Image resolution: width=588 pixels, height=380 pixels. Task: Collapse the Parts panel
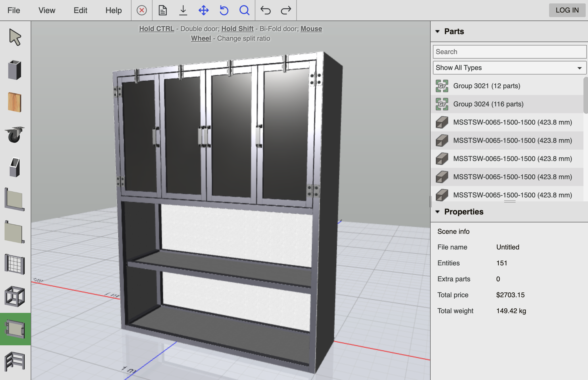click(x=438, y=32)
